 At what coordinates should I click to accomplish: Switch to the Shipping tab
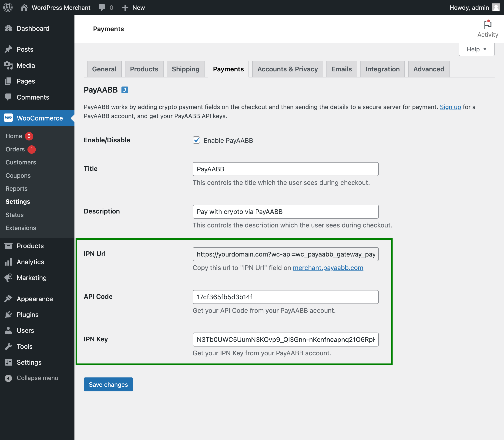click(185, 69)
